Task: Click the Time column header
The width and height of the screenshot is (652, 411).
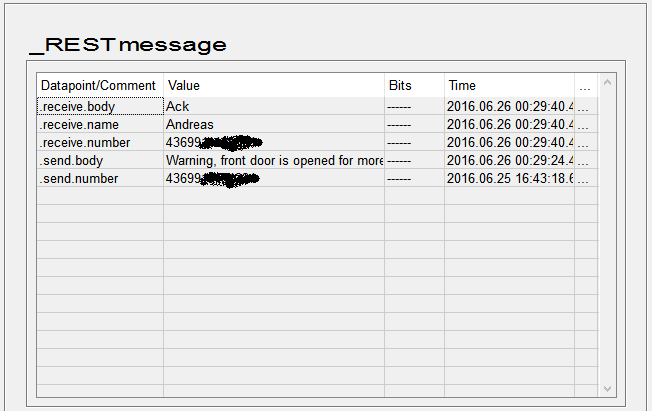Action: coord(509,86)
